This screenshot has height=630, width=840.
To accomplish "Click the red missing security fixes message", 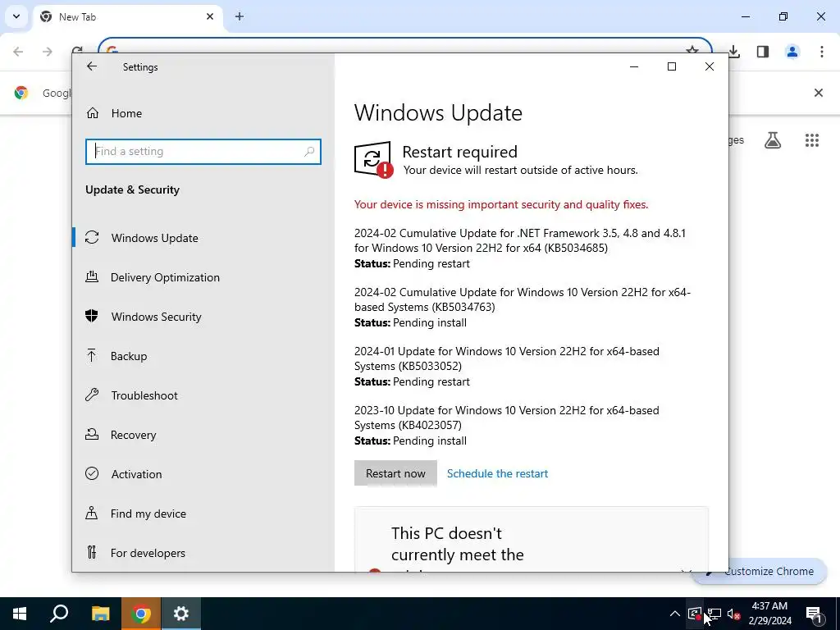I will point(501,204).
